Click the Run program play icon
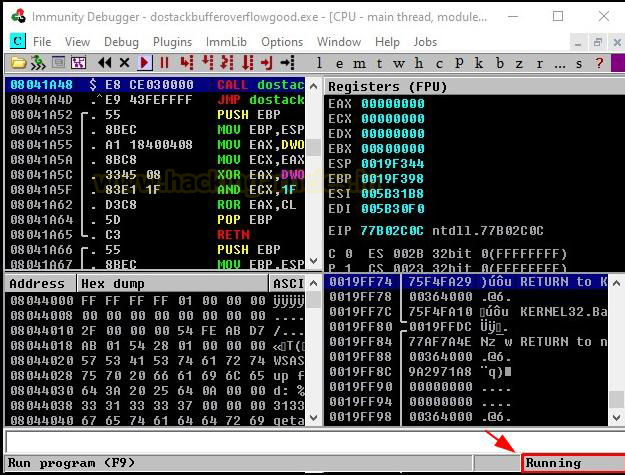Image resolution: width=625 pixels, height=475 pixels. click(x=145, y=63)
